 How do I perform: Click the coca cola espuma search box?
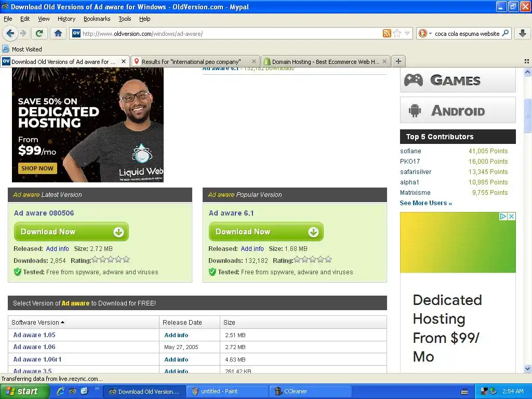467,33
